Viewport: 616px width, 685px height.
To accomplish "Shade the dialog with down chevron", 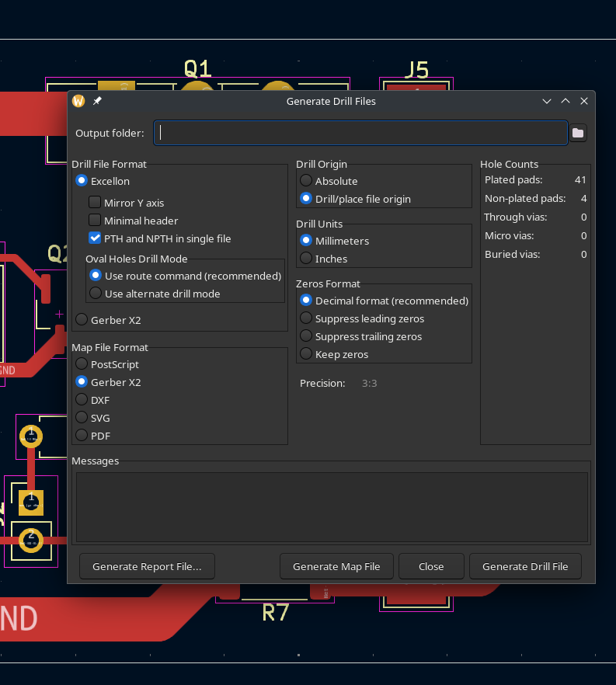I will point(547,101).
